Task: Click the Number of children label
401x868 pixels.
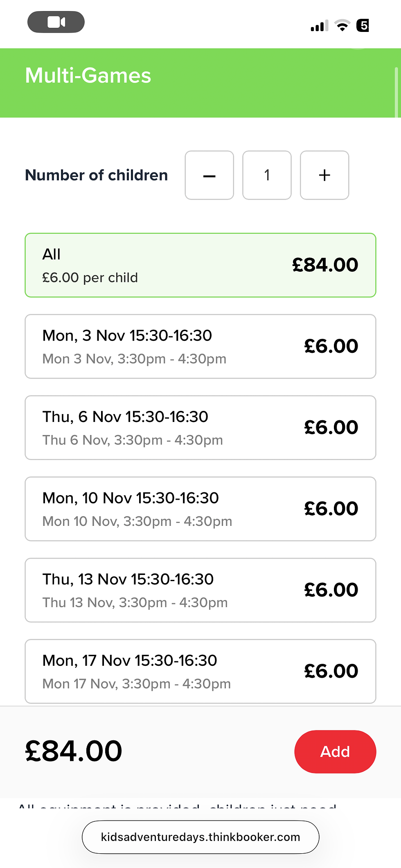Action: (97, 175)
